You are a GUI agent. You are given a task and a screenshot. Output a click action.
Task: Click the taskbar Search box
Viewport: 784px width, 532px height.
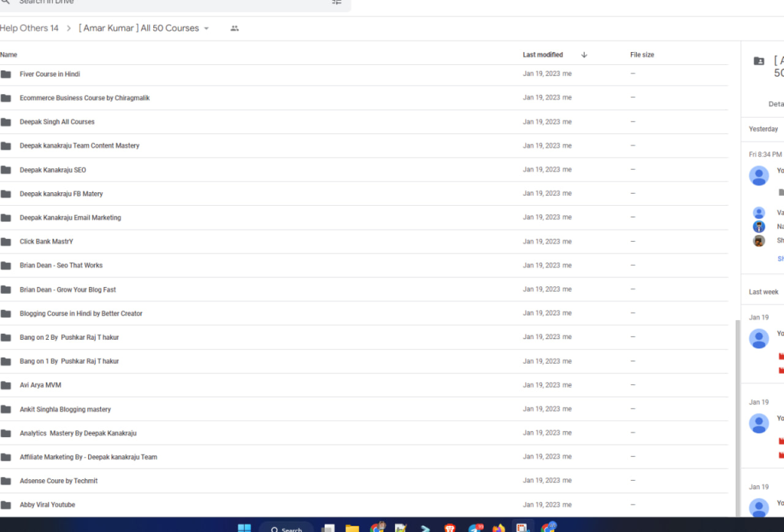tap(286, 528)
